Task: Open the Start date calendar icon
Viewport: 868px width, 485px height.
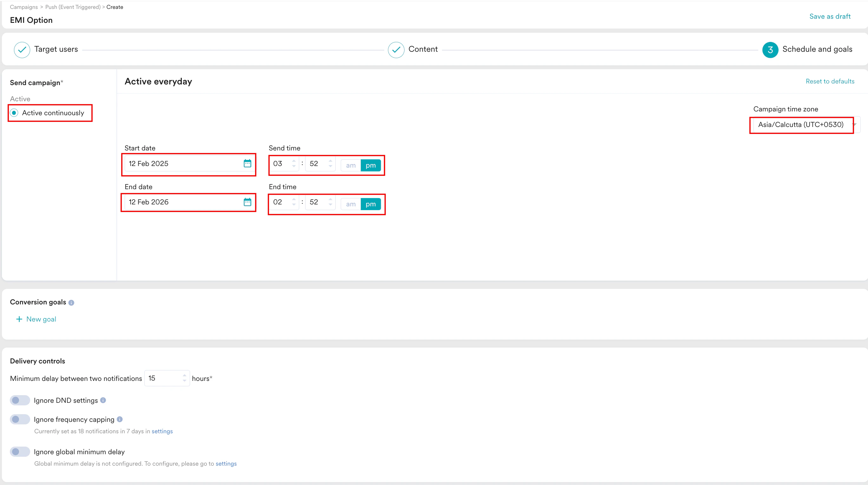Action: 247,163
